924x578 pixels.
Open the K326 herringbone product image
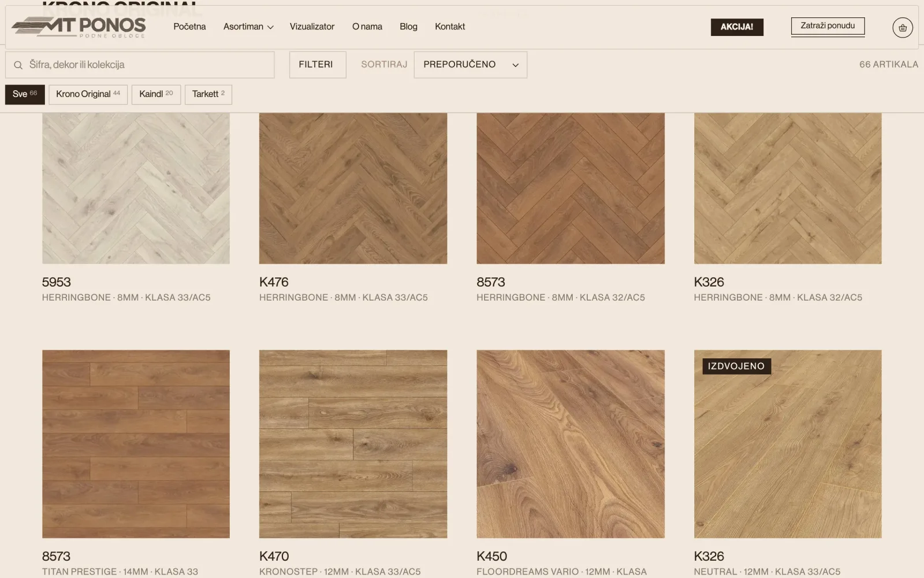tap(788, 188)
